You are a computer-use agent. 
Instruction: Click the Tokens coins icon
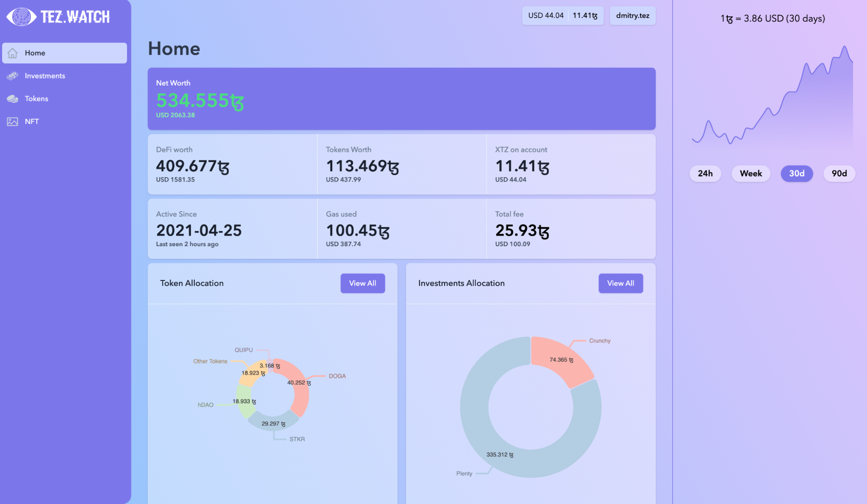[x=13, y=99]
